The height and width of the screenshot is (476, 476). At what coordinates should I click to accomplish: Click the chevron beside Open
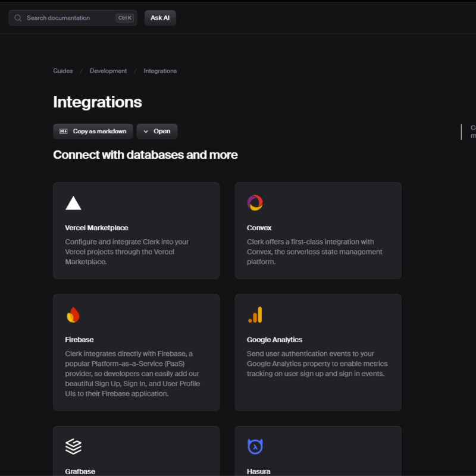tap(146, 131)
